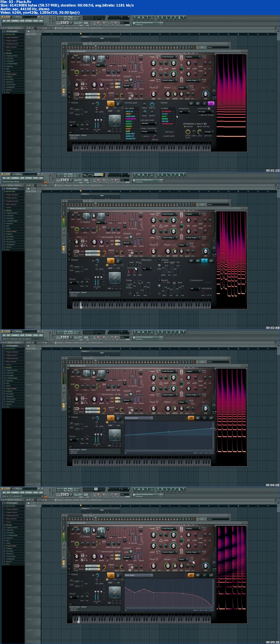Toggle smooth mod LED in ADV page
280x644 pixels.
tap(174, 136)
